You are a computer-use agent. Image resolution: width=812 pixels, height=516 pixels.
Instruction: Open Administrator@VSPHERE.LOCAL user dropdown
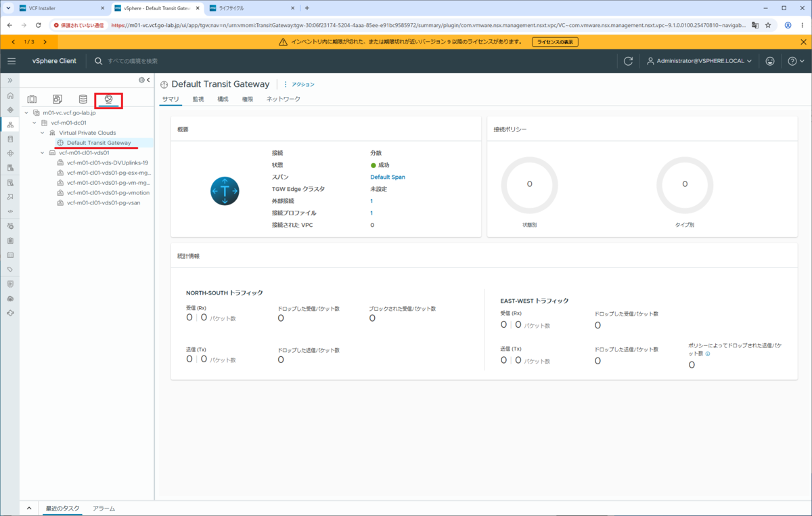(x=700, y=61)
